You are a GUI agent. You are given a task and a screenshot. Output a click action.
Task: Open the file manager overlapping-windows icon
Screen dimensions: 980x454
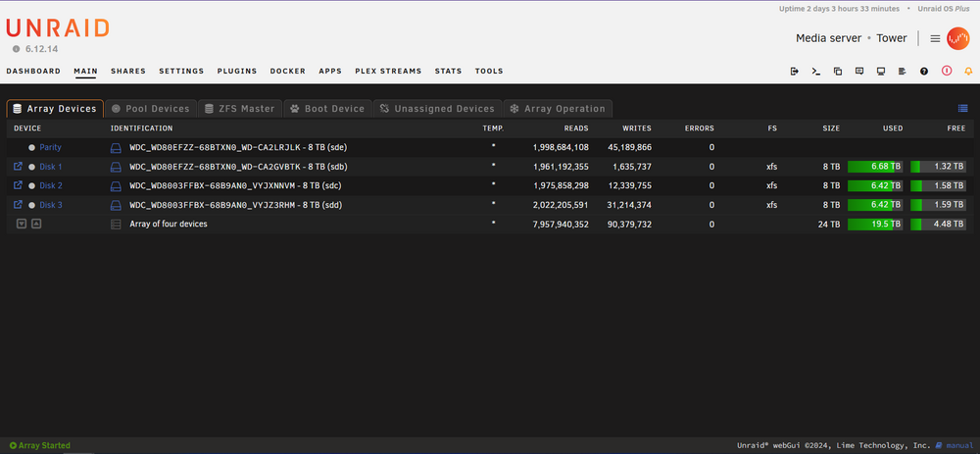838,72
